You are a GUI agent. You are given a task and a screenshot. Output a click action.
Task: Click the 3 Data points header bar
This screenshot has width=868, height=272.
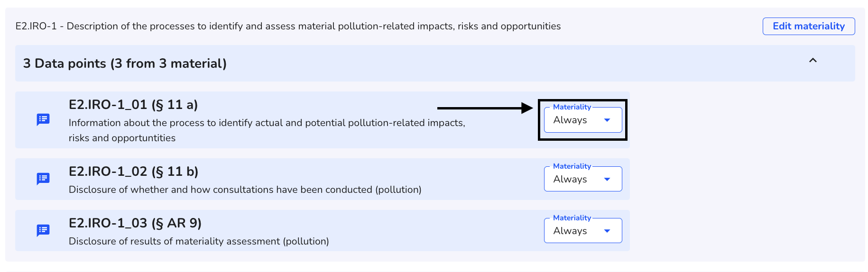pos(435,63)
